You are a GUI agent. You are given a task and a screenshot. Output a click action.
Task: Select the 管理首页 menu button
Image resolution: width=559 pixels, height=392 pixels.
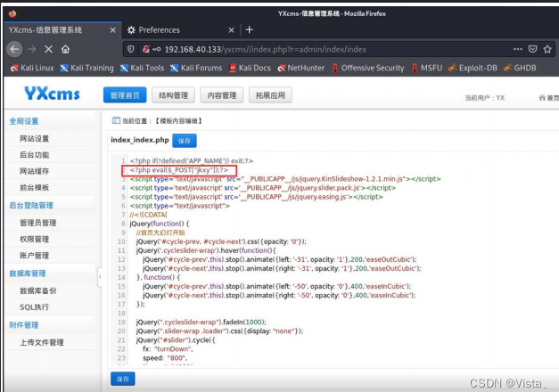125,95
